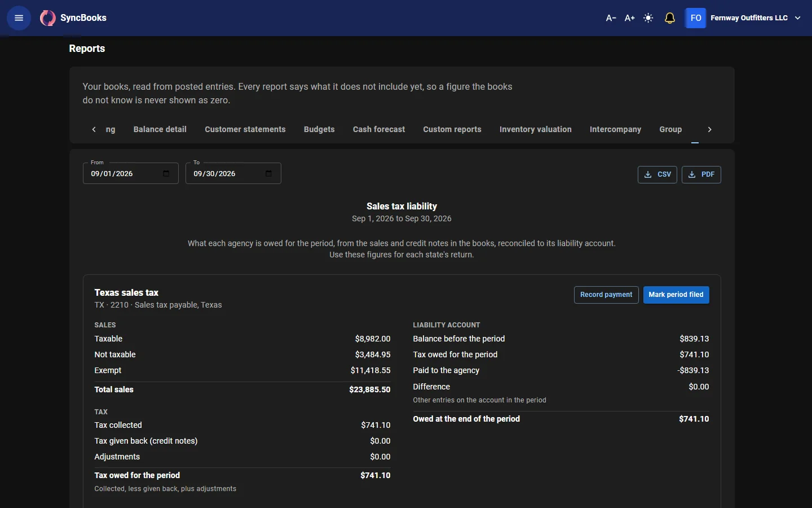Expand Fernway Outfitters LLC account dropdown

tap(797, 18)
